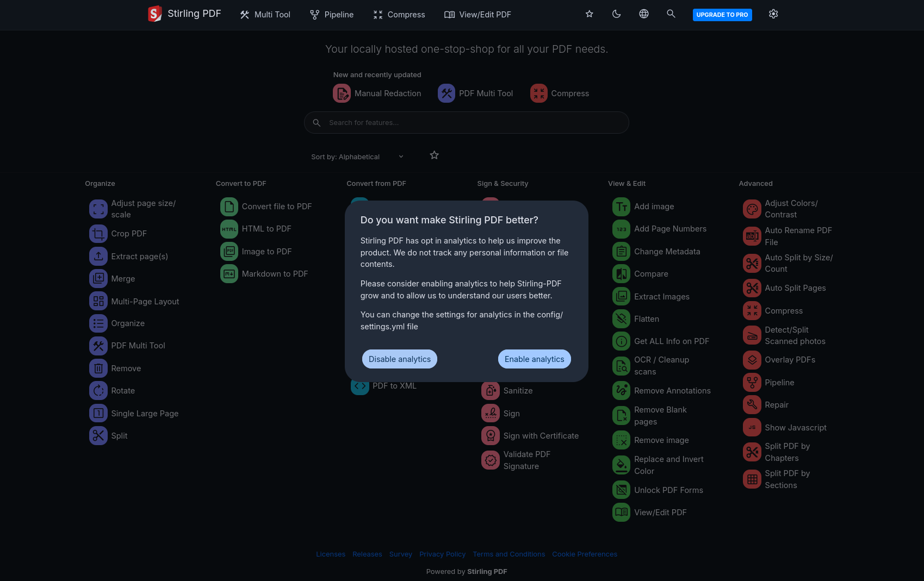Open Extract Images icon

pos(622,297)
